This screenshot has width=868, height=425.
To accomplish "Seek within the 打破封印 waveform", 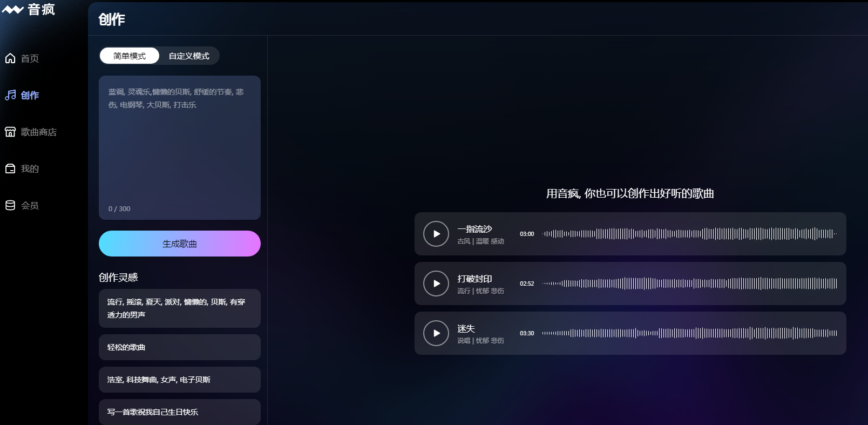I will [x=690, y=284].
